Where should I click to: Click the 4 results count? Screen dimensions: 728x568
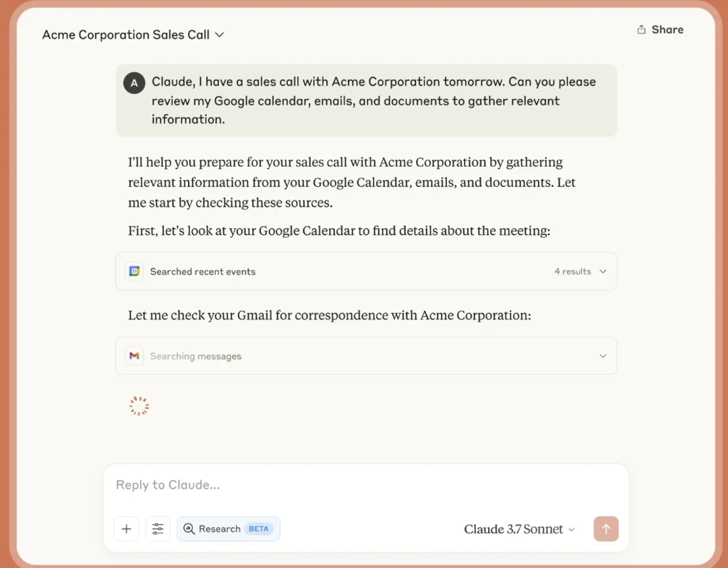[572, 271]
